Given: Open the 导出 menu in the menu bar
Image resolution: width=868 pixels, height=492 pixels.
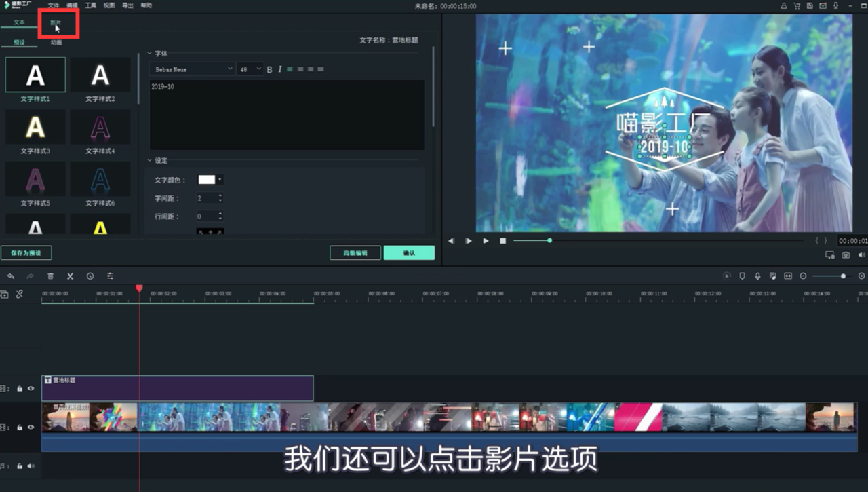Looking at the screenshot, I should 127,5.
